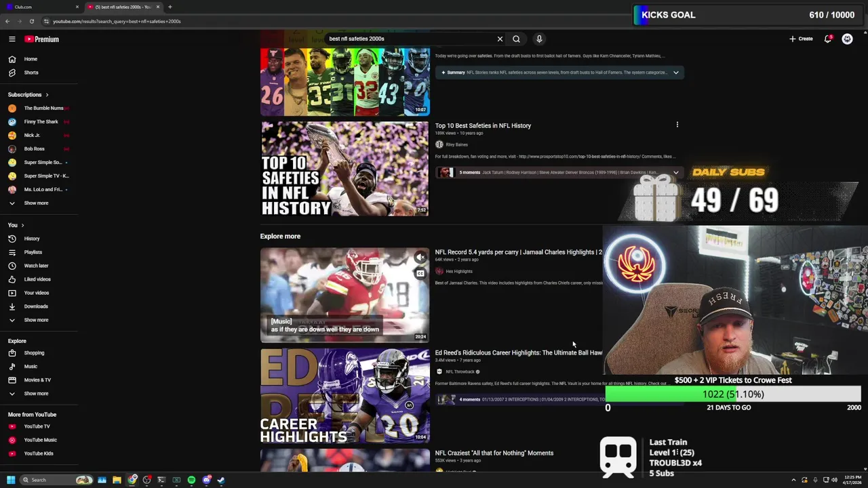Open the Subscriptions section heading arrow
This screenshot has width=868, height=488.
47,95
